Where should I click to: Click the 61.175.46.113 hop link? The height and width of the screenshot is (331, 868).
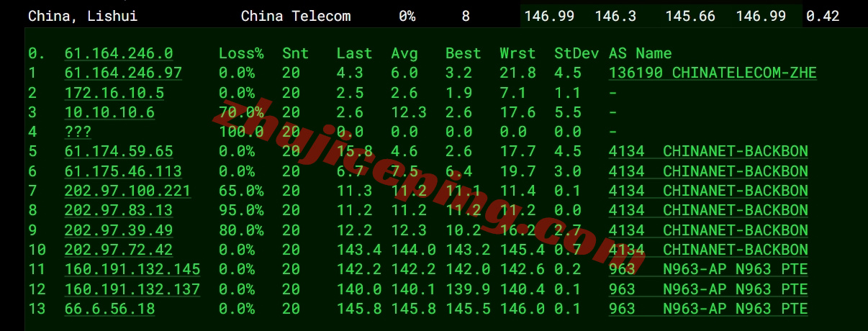point(123,171)
